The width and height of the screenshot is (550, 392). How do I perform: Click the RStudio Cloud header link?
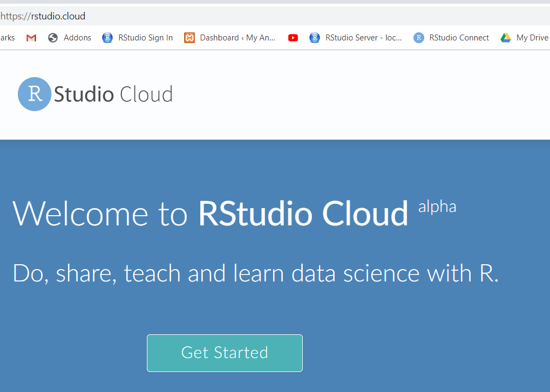click(x=94, y=93)
